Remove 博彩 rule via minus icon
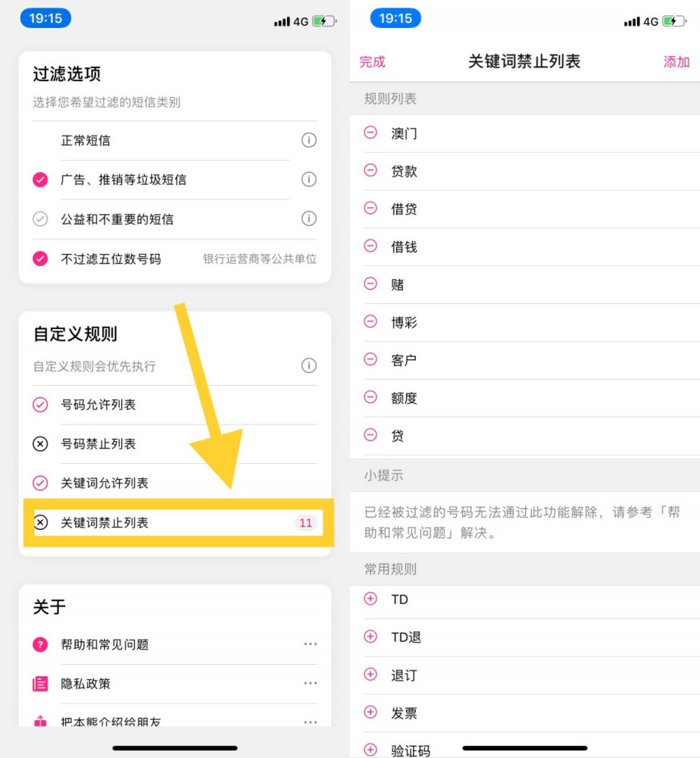Image resolution: width=700 pixels, height=758 pixels. coord(370,321)
